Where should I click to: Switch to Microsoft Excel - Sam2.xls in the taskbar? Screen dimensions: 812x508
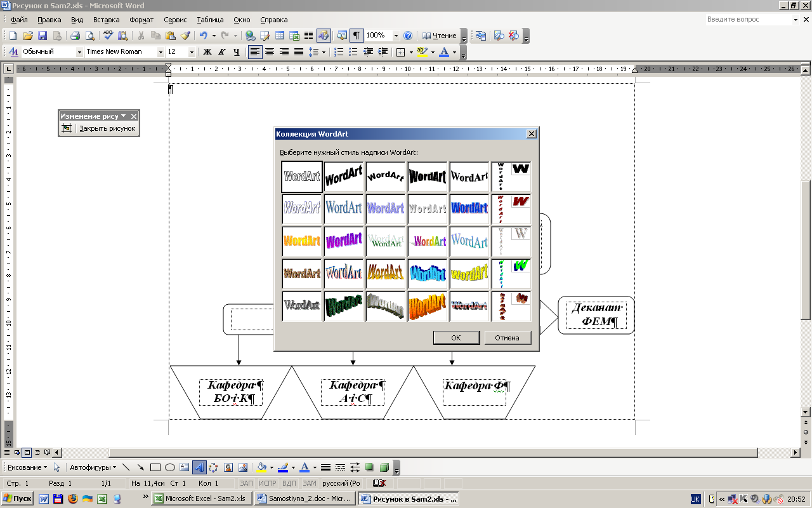click(201, 499)
